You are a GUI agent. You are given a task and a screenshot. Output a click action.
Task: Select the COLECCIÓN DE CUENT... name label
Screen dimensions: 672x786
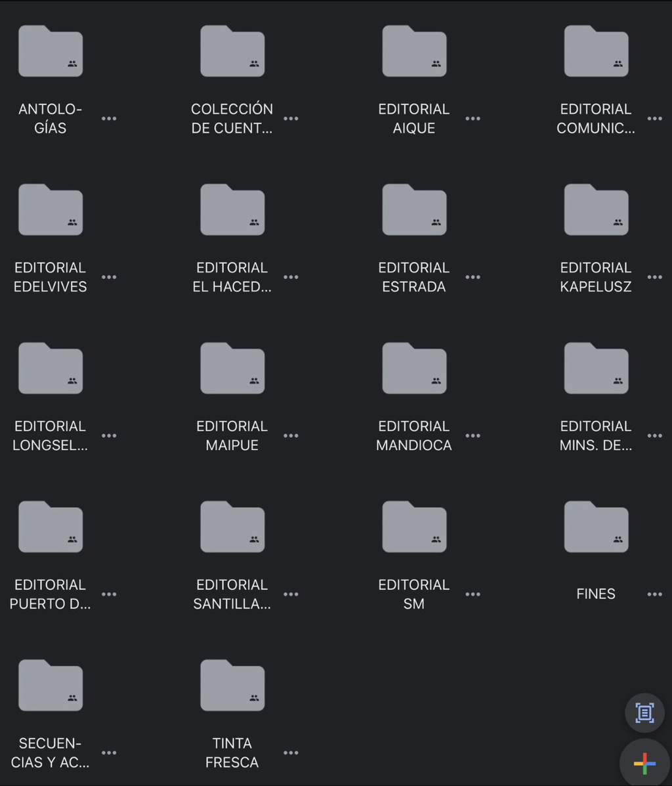tap(232, 118)
